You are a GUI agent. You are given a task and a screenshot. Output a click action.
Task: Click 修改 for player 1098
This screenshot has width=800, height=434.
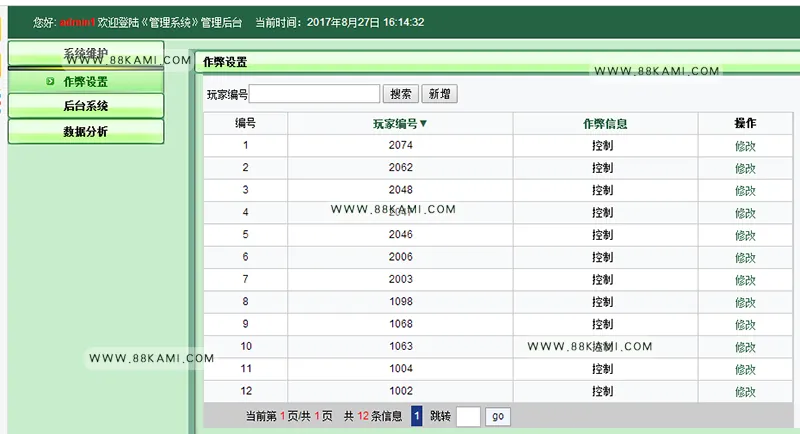click(x=745, y=303)
